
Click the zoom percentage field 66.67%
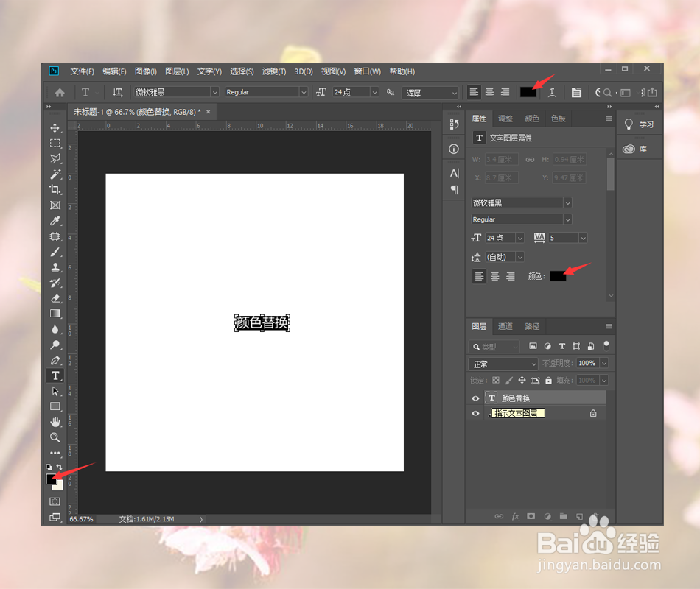pyautogui.click(x=81, y=519)
